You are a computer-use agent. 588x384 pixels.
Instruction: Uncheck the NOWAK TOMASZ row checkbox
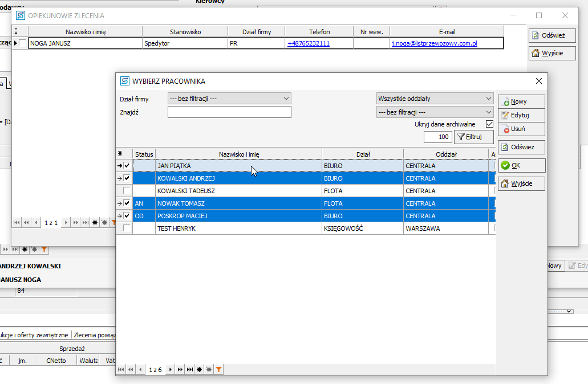(x=127, y=203)
